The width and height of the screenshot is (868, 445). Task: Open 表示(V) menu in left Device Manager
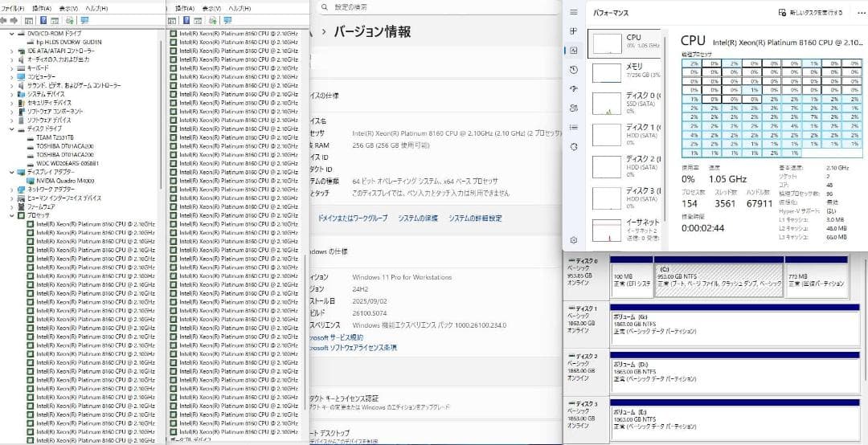point(68,9)
